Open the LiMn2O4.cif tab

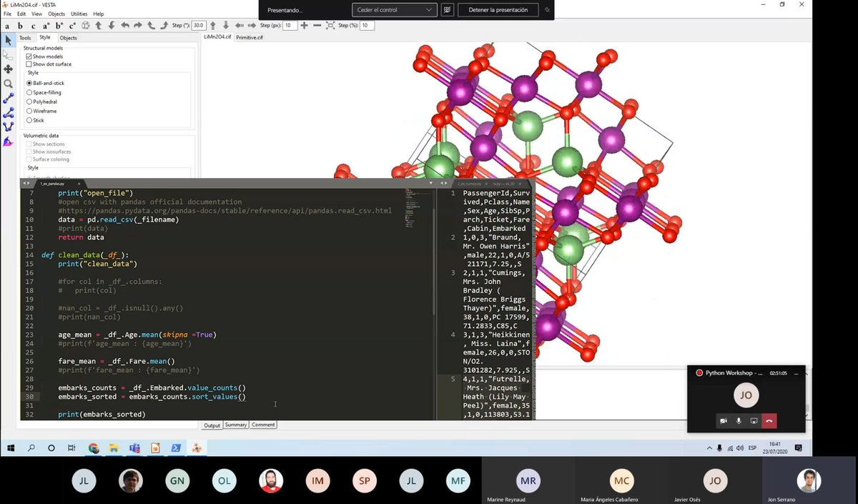(x=217, y=36)
